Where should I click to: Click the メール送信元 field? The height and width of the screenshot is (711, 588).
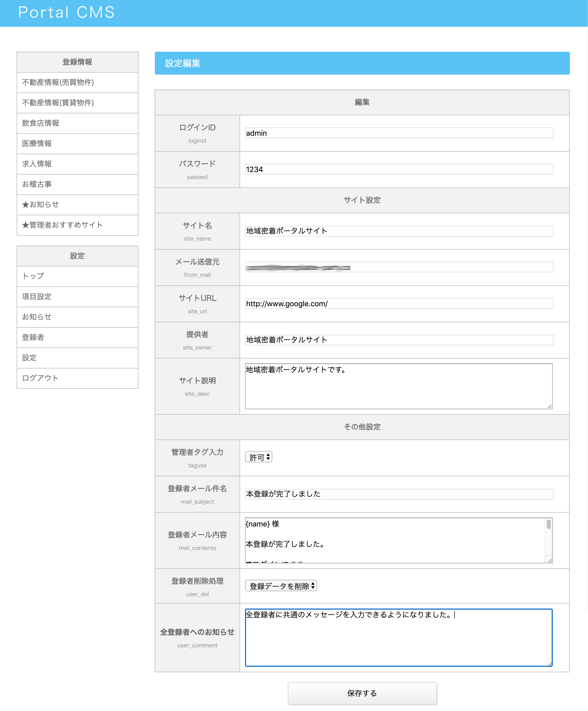[399, 267]
